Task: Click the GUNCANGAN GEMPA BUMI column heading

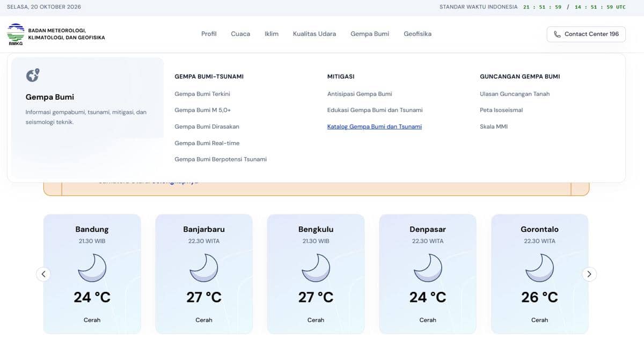Action: 520,77
